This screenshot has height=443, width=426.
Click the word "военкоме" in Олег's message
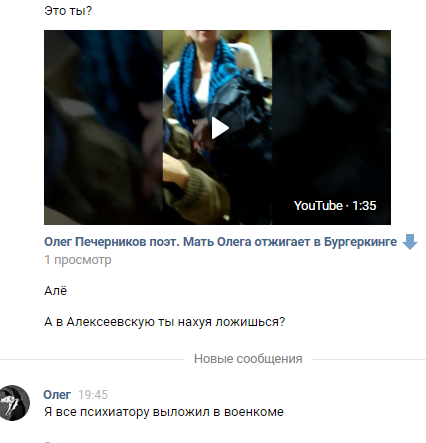254,412
